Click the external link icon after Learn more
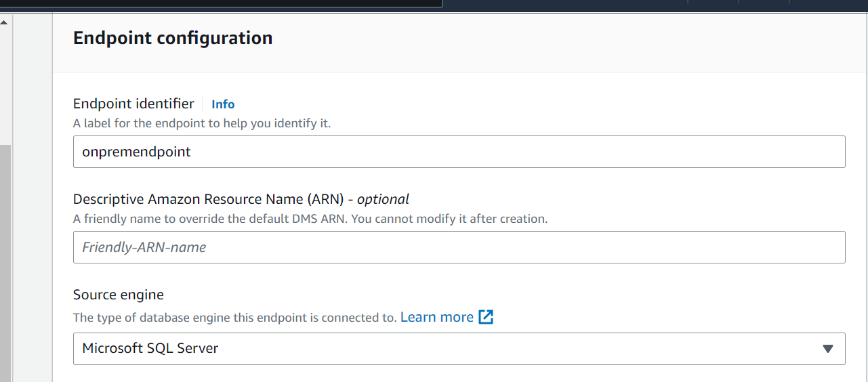The height and width of the screenshot is (382, 868). tap(486, 317)
